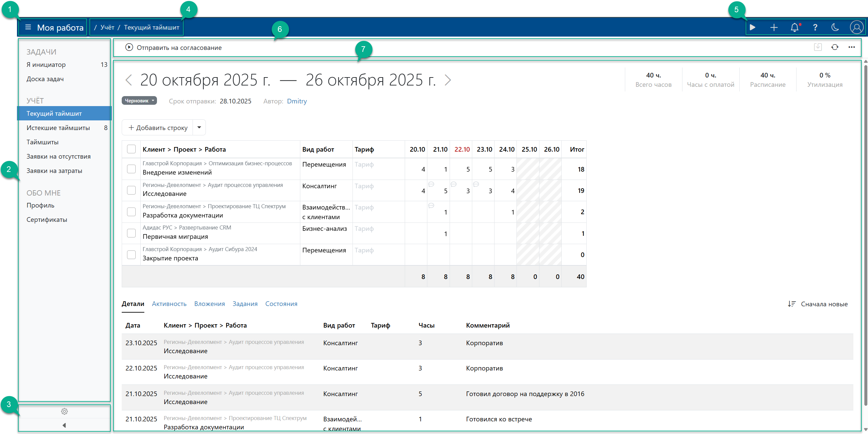Open sidebar settings gear icon
Viewport: 868px width, 434px height.
click(x=65, y=411)
